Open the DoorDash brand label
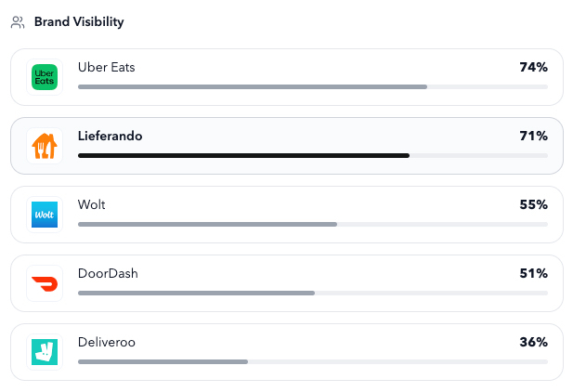This screenshot has width=573, height=392. (108, 273)
